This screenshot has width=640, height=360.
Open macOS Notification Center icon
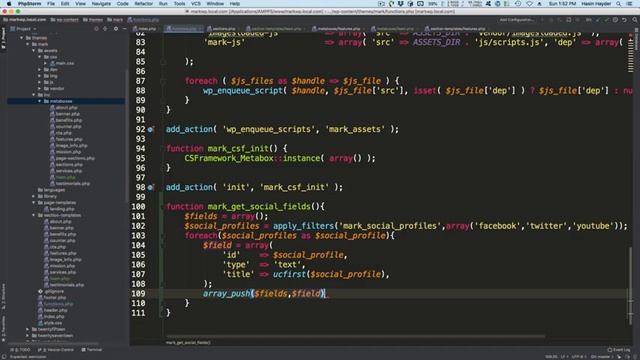(630, 4)
